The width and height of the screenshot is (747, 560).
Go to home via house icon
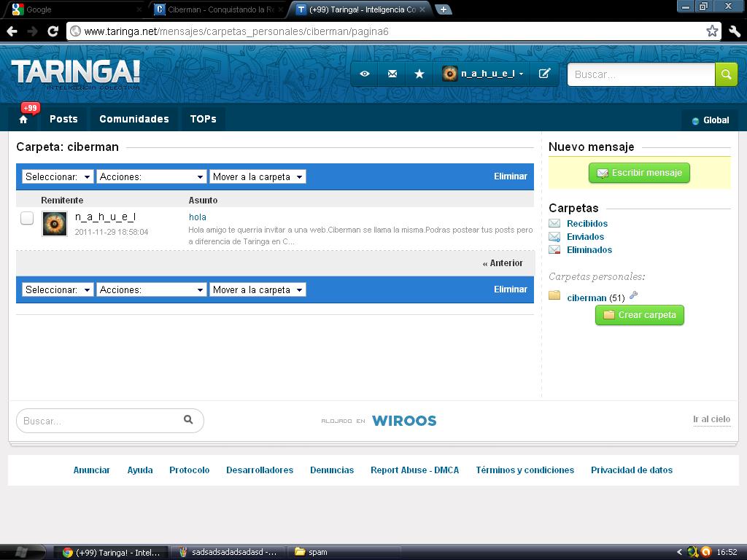pos(23,120)
